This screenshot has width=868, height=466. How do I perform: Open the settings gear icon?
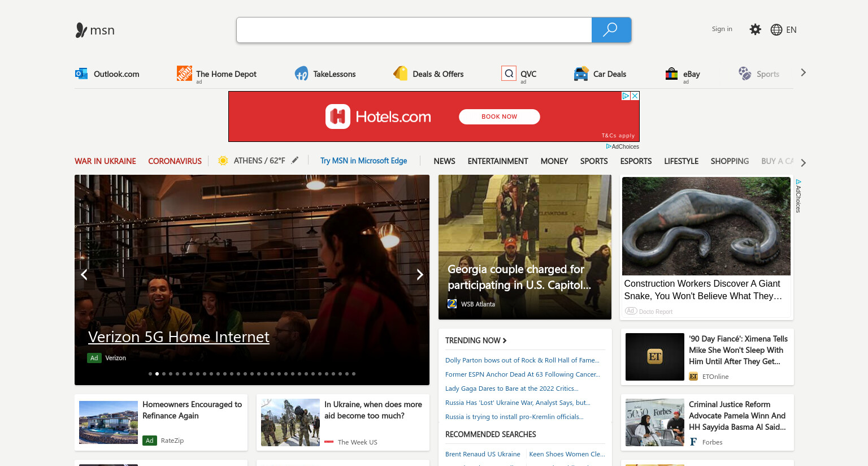point(755,29)
